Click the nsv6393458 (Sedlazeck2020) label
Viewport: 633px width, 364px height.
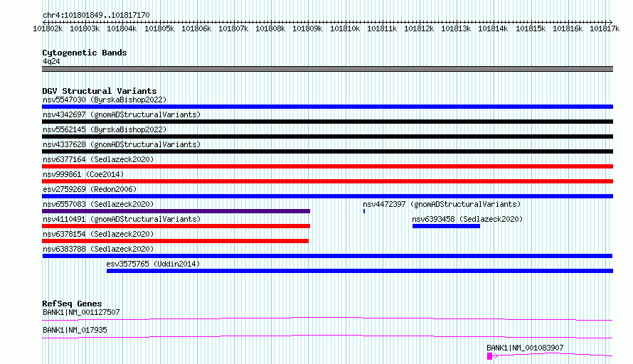[x=467, y=219]
